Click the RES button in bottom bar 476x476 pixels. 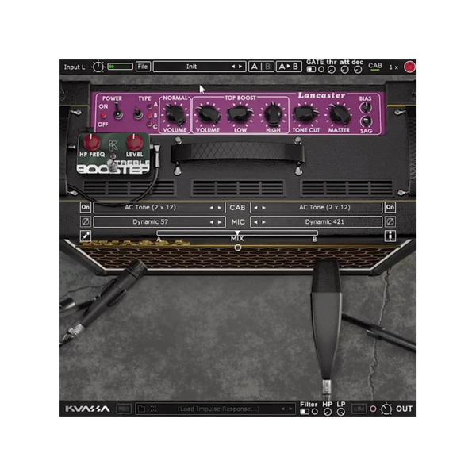tap(123, 409)
